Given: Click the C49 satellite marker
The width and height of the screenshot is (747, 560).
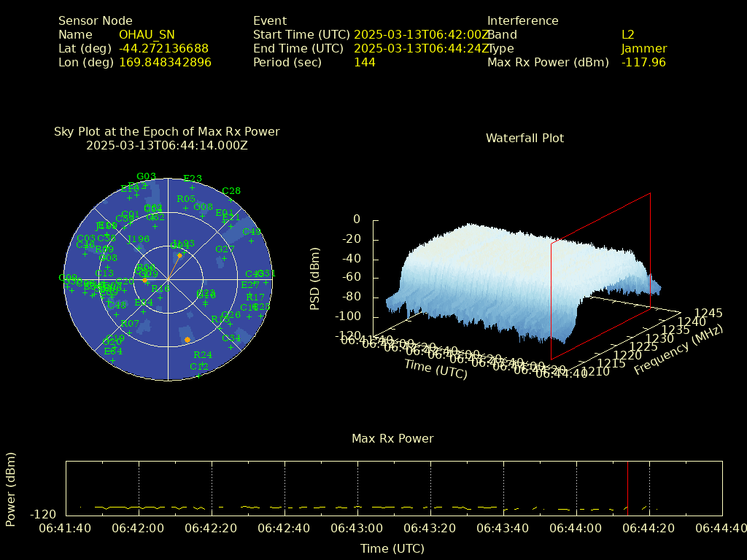Looking at the screenshot, I should tap(252, 241).
